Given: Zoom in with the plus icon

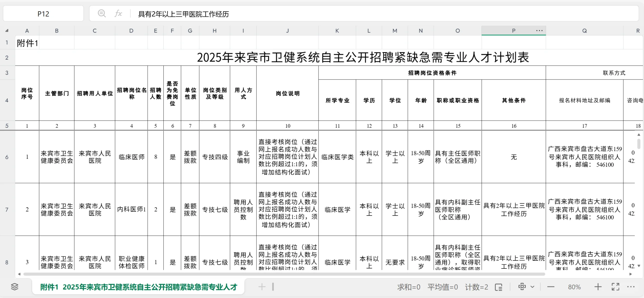Looking at the screenshot, I should [x=598, y=287].
